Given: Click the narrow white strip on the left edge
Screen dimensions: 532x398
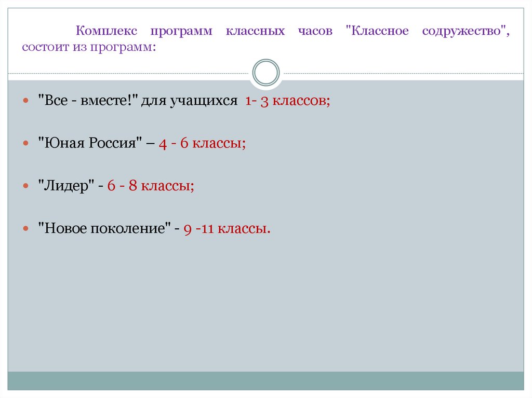Looking at the screenshot, I should click(4, 208).
